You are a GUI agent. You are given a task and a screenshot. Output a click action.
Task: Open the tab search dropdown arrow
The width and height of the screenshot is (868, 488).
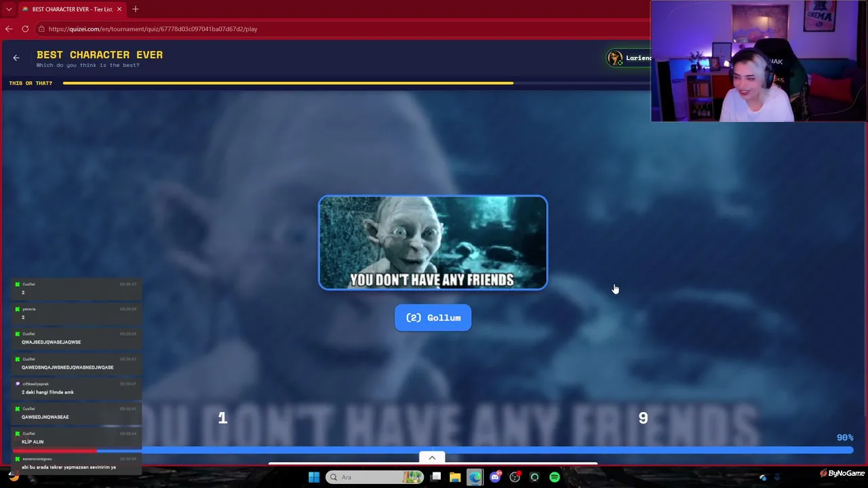tap(9, 9)
